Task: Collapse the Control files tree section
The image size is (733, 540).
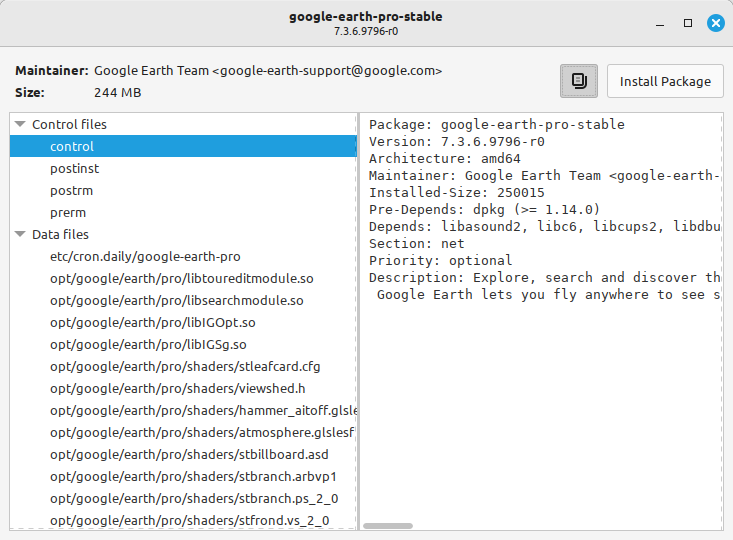Action: click(x=20, y=124)
